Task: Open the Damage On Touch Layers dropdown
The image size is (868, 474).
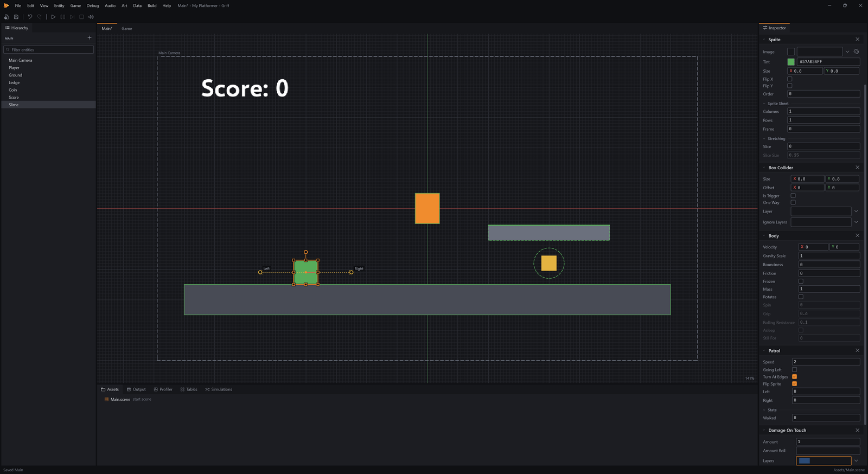Action: tap(856, 461)
